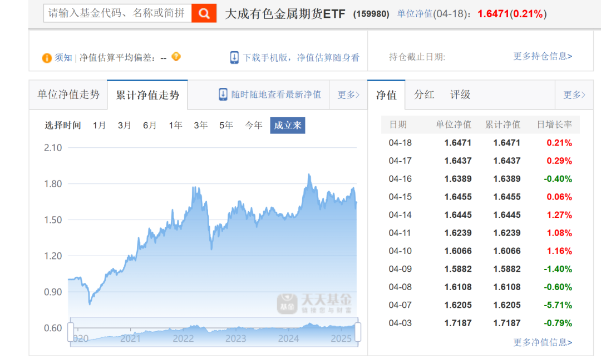Click left handle of chart range slider
This screenshot has width=601, height=364.
pyautogui.click(x=71, y=332)
